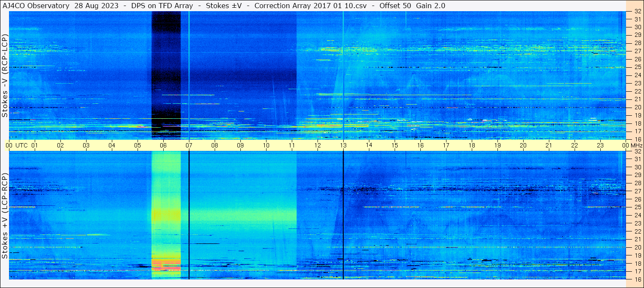Image resolution: width=644 pixels, height=288 pixels.
Task: Select the 15 hour tick label
Action: point(395,145)
